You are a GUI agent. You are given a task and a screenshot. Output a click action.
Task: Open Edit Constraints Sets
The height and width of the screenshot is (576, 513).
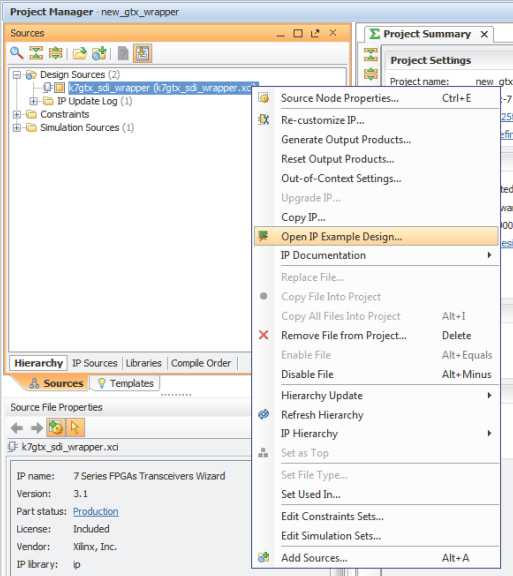click(x=376, y=516)
